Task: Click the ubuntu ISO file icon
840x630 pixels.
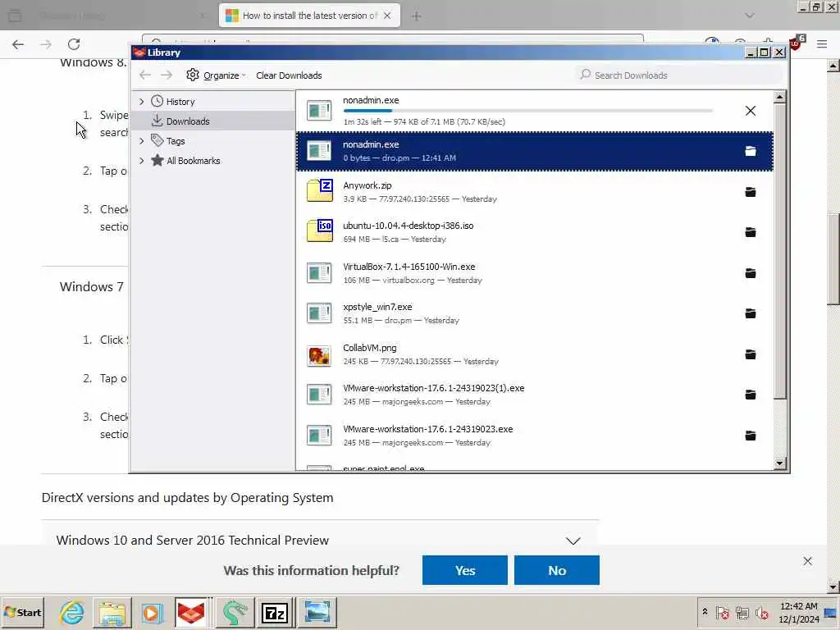Action: click(x=320, y=231)
